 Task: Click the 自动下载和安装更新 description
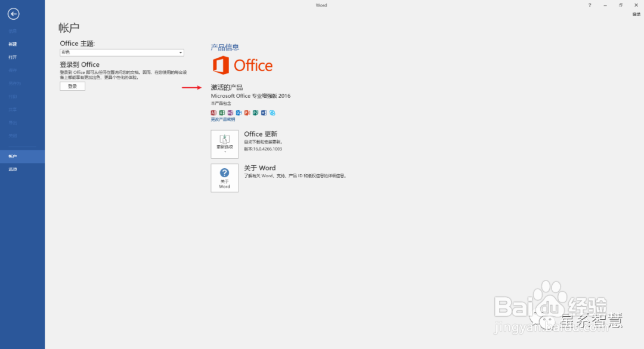tap(264, 142)
